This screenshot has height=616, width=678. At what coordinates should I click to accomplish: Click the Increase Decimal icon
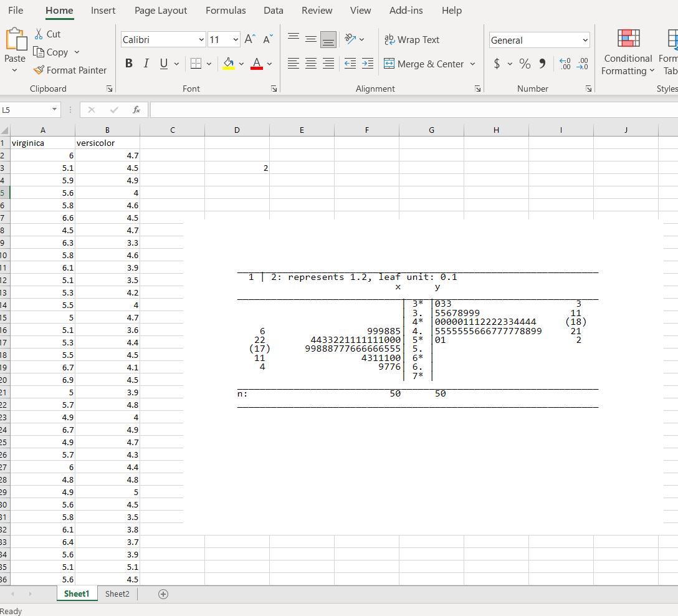tap(565, 64)
